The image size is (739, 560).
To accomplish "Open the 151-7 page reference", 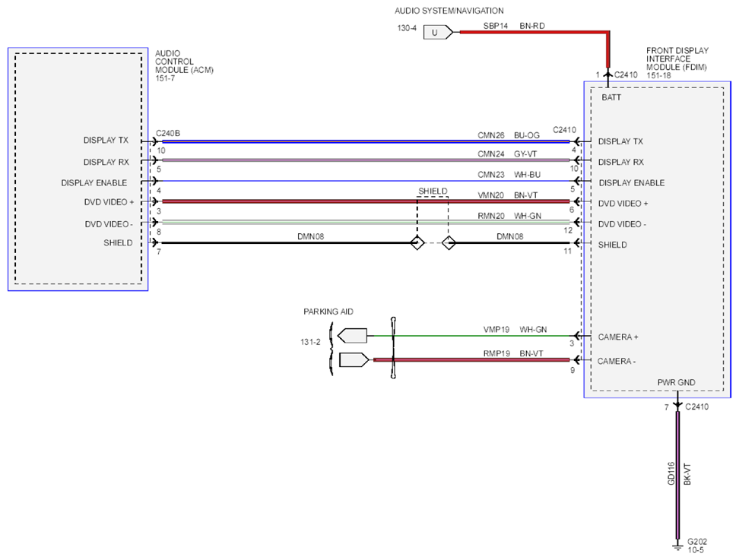I will point(165,78).
